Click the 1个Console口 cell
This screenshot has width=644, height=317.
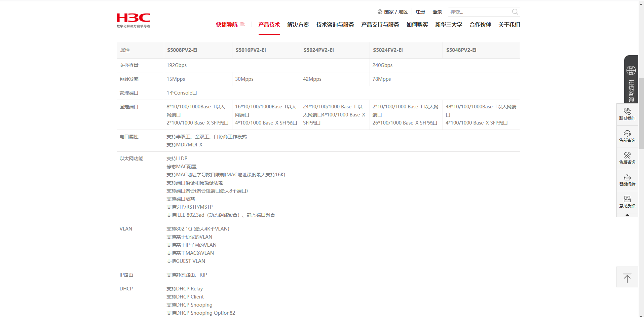click(342, 93)
